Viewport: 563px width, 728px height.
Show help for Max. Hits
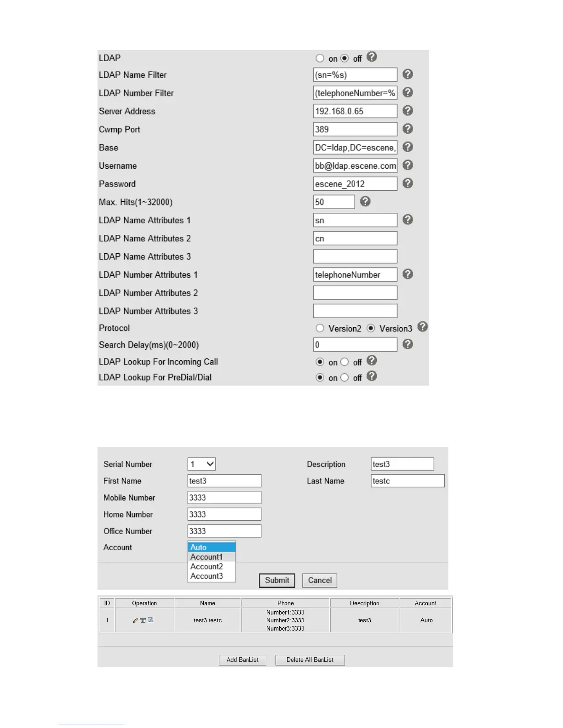click(365, 201)
